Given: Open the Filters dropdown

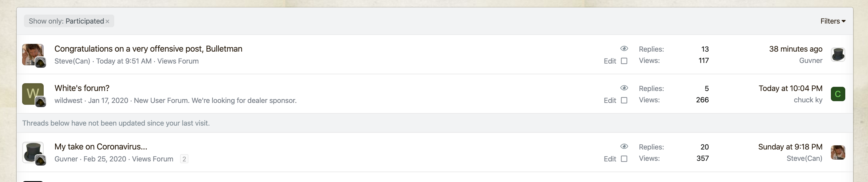Looking at the screenshot, I should click(833, 21).
